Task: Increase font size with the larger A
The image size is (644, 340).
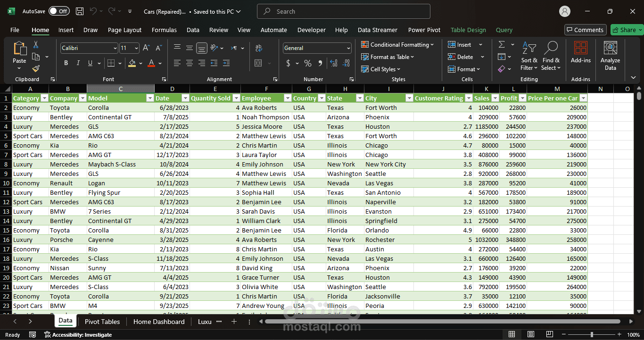Action: (x=146, y=48)
